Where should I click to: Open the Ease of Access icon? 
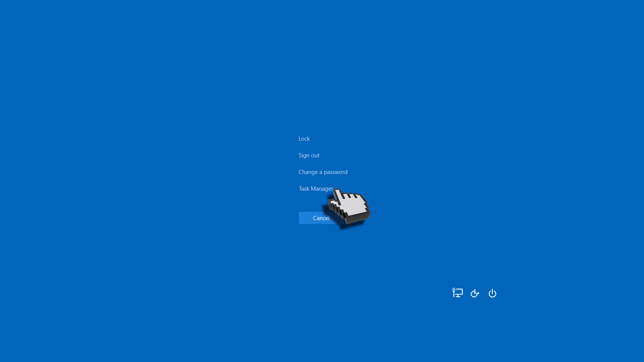click(475, 293)
